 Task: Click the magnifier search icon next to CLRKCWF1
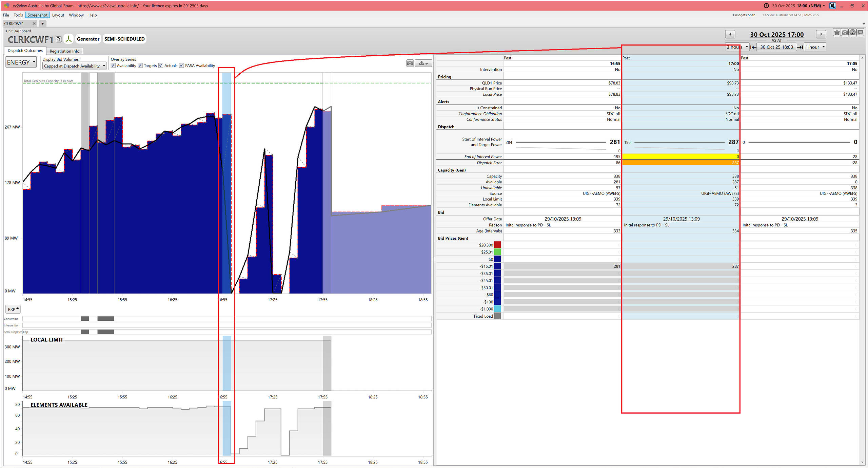pos(59,39)
